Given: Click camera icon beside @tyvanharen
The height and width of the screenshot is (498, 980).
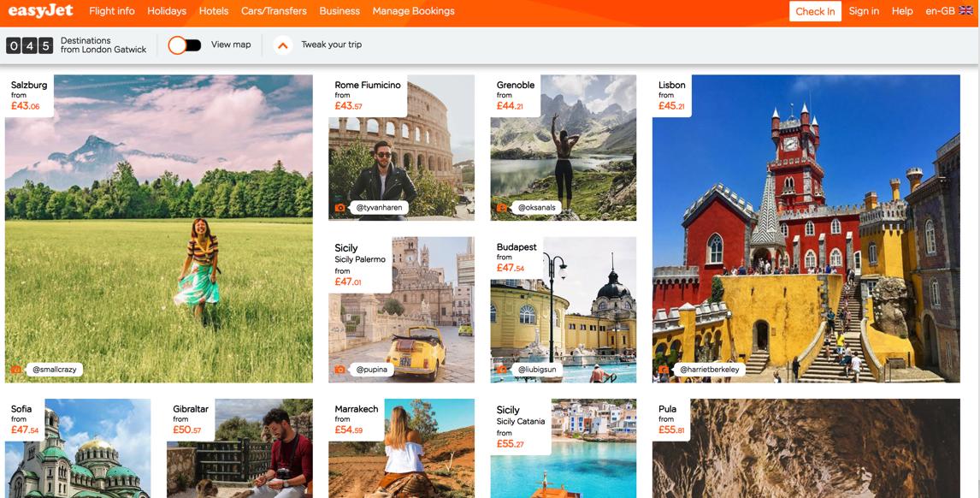Looking at the screenshot, I should (340, 208).
